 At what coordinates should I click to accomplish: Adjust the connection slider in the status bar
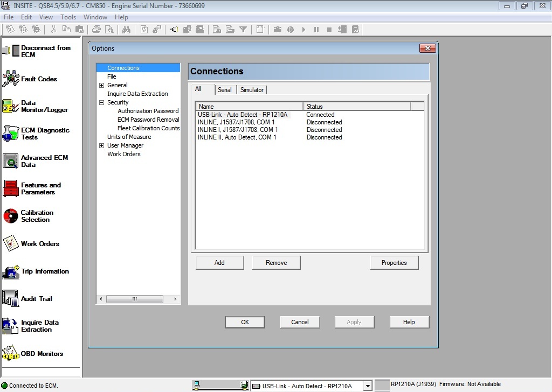coord(220,383)
